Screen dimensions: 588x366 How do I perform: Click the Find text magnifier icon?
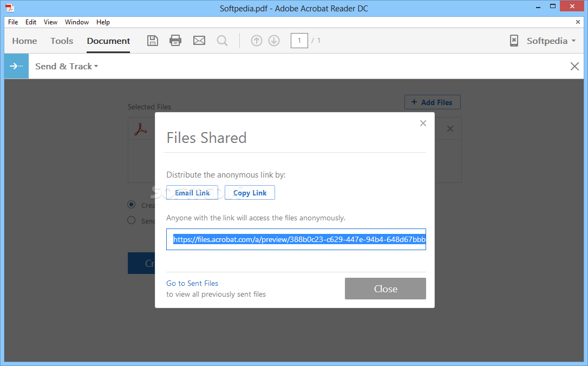coord(223,41)
